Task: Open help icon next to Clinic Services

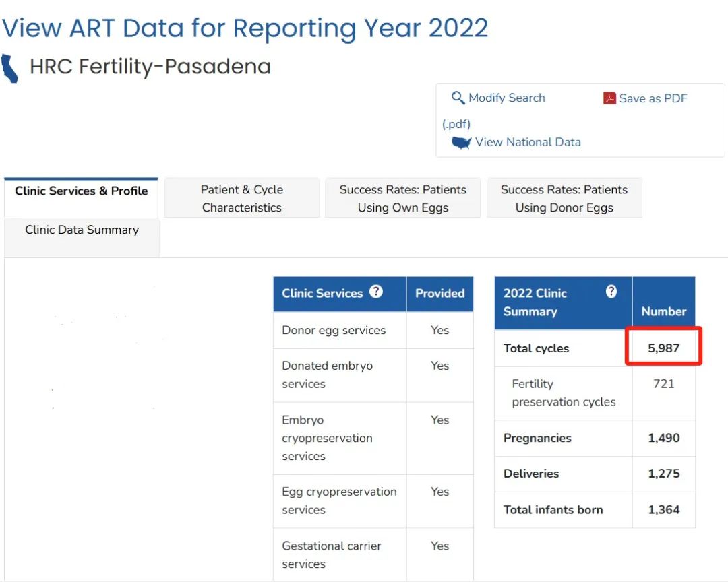Action: pyautogui.click(x=375, y=292)
